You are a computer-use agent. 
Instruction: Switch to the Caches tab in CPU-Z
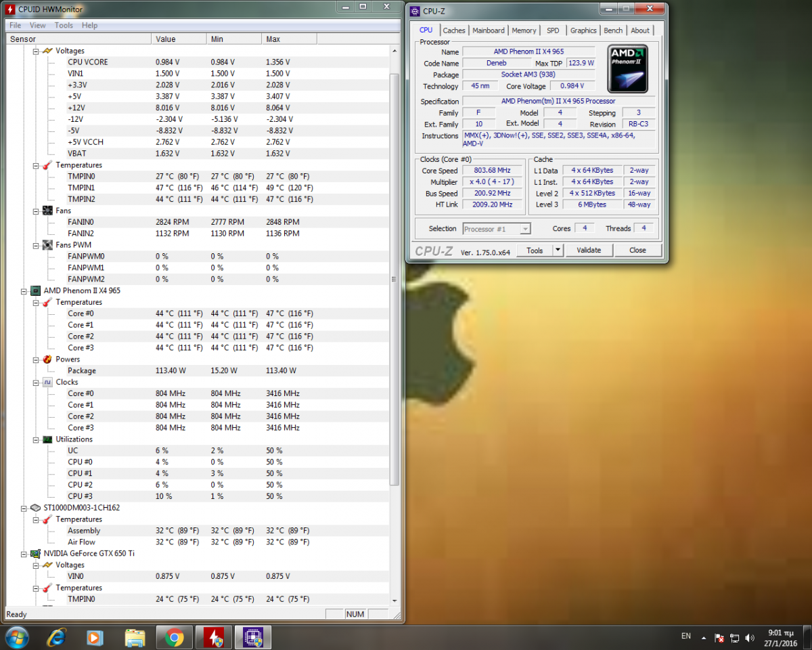pyautogui.click(x=454, y=30)
